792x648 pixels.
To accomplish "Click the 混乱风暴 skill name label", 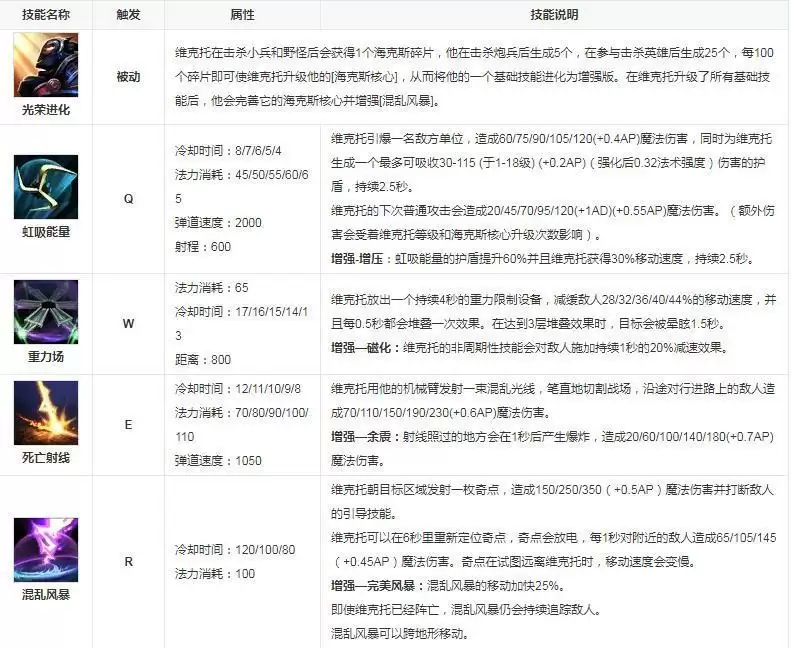I will (46, 594).
